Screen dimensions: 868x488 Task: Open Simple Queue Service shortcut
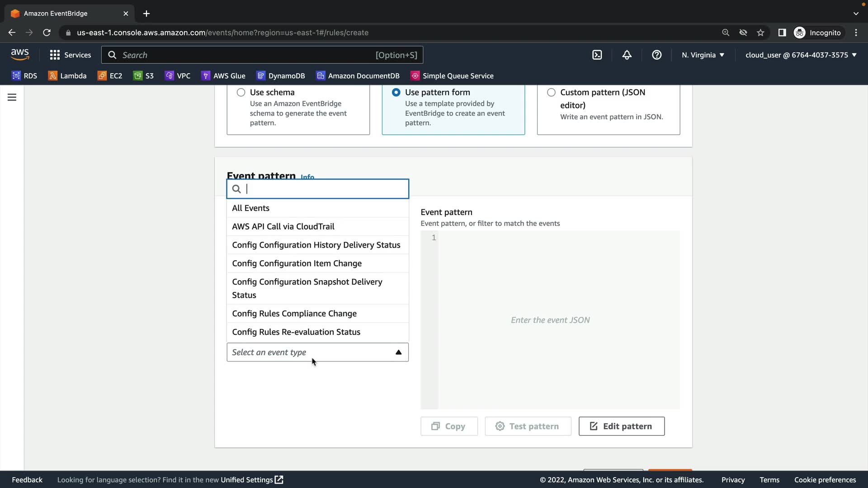(x=452, y=75)
